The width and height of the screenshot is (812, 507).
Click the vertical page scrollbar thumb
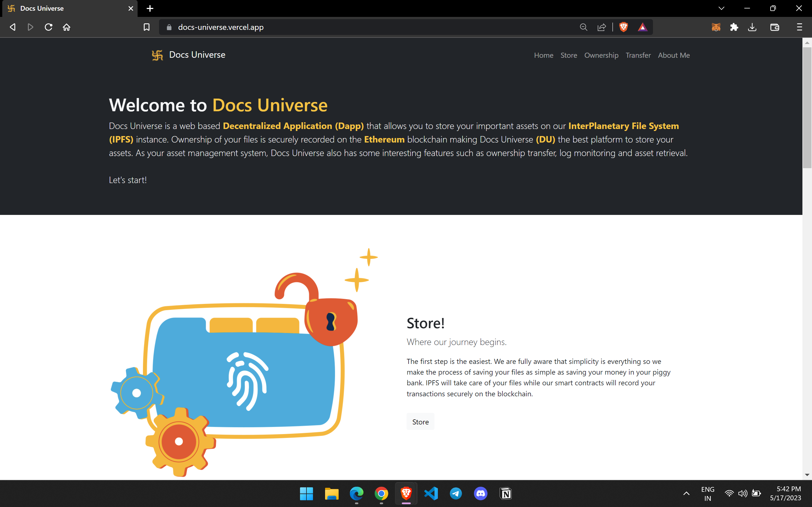(x=807, y=107)
